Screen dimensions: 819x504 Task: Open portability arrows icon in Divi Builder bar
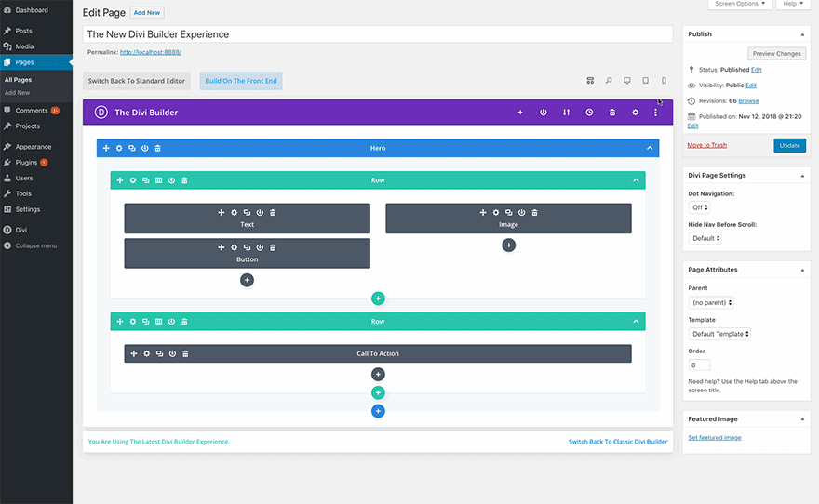[566, 113]
